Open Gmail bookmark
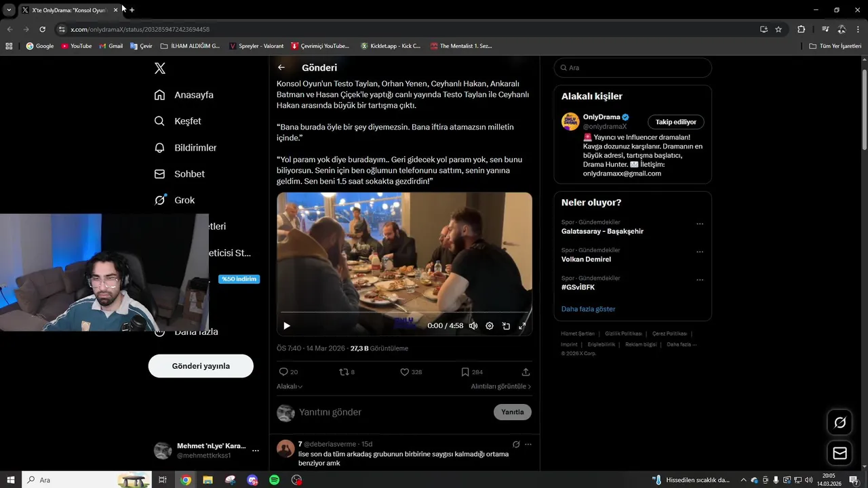The width and height of the screenshot is (868, 488). click(111, 46)
